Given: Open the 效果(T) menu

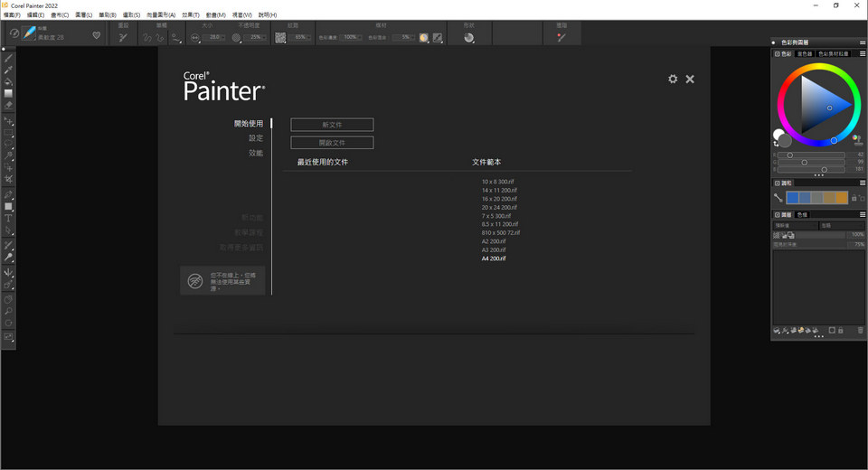Looking at the screenshot, I should click(x=190, y=15).
